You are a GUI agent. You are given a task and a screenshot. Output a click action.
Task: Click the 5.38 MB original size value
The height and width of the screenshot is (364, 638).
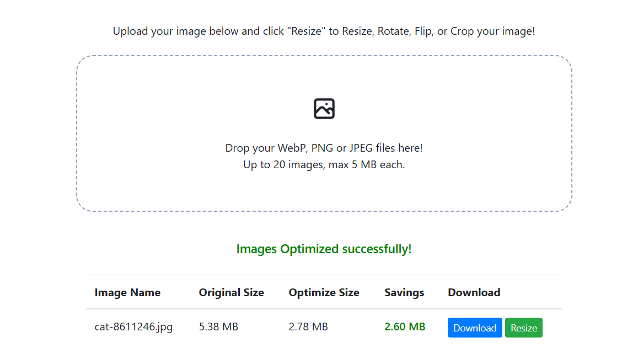pos(218,327)
